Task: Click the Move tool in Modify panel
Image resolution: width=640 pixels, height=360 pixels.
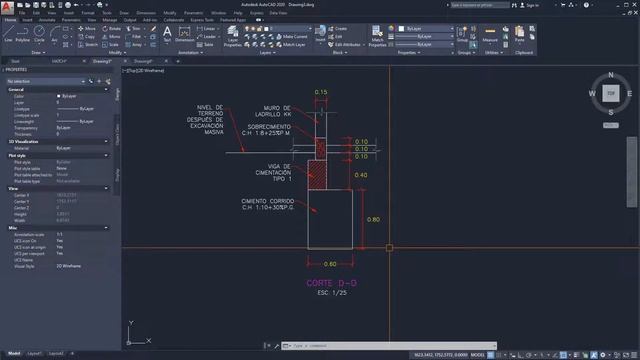Action: click(x=87, y=29)
